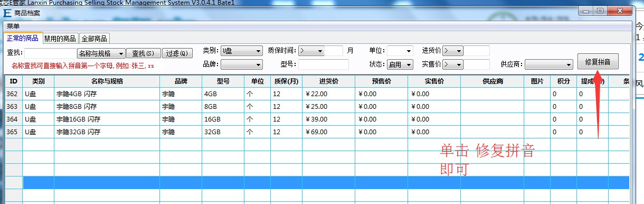Click ID cell 362

(x=14, y=94)
